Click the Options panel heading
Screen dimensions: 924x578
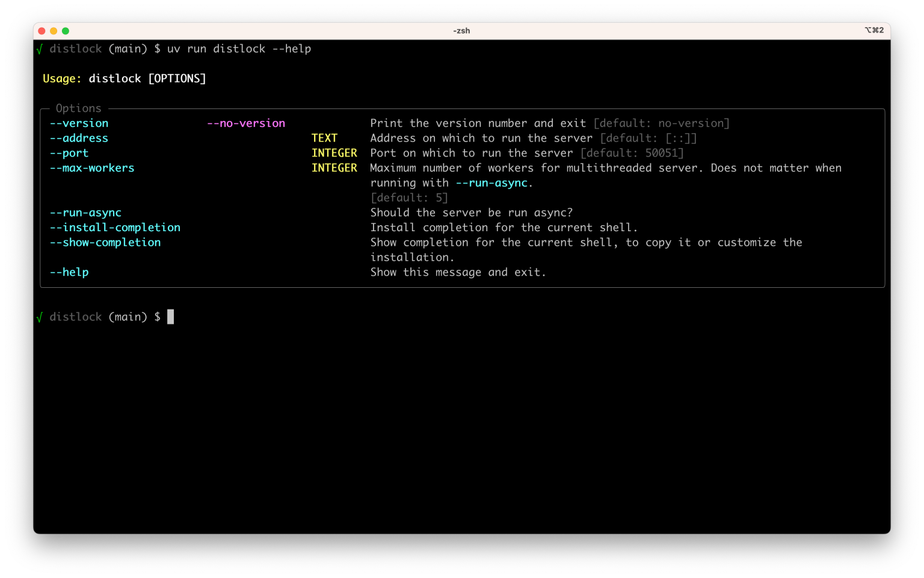(78, 108)
